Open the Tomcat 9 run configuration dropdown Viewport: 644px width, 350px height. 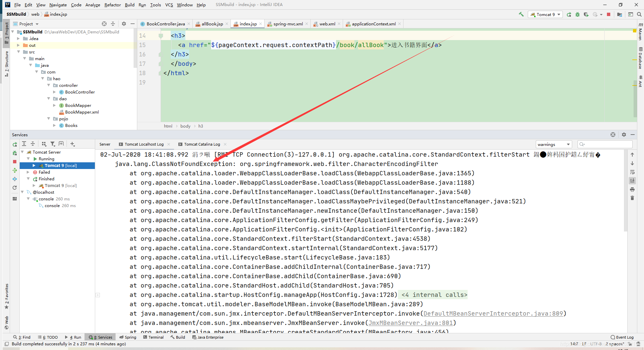[x=545, y=14]
